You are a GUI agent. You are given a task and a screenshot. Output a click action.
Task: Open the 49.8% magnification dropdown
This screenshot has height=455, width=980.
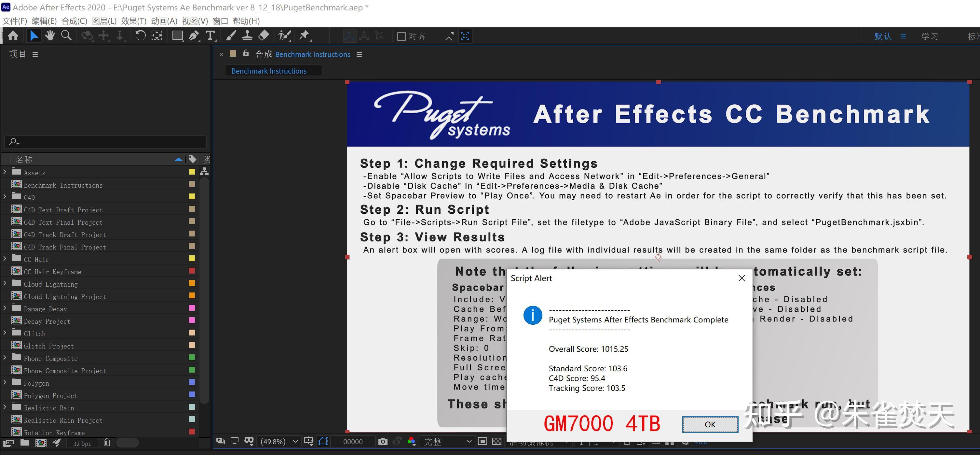coord(279,441)
